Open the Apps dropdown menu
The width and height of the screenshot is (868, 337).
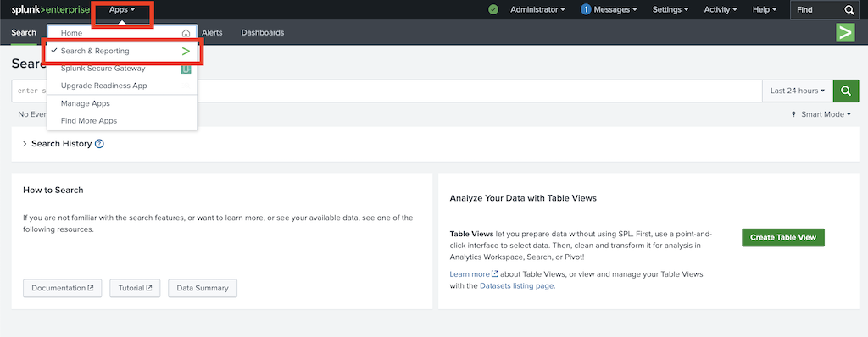click(x=122, y=9)
